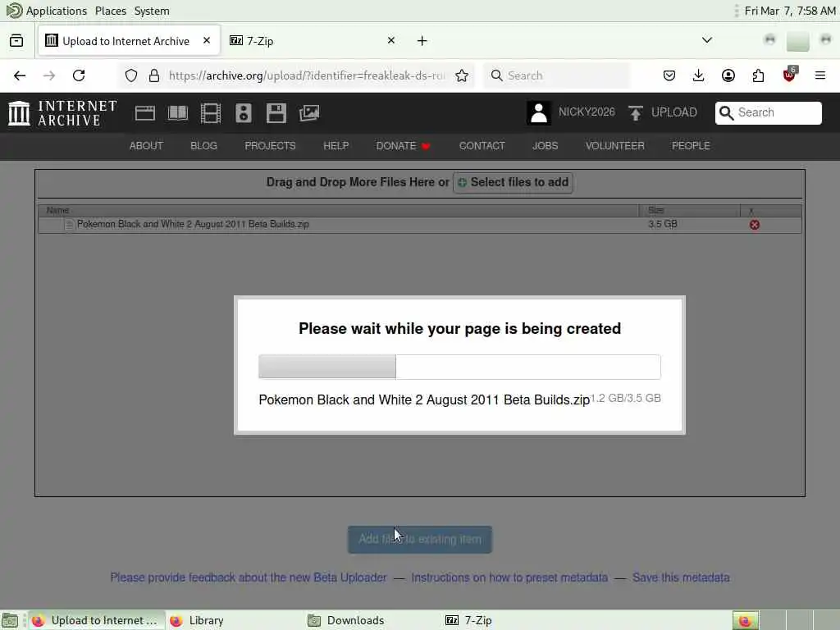Open the Places menu
The width and height of the screenshot is (840, 630).
(x=111, y=11)
